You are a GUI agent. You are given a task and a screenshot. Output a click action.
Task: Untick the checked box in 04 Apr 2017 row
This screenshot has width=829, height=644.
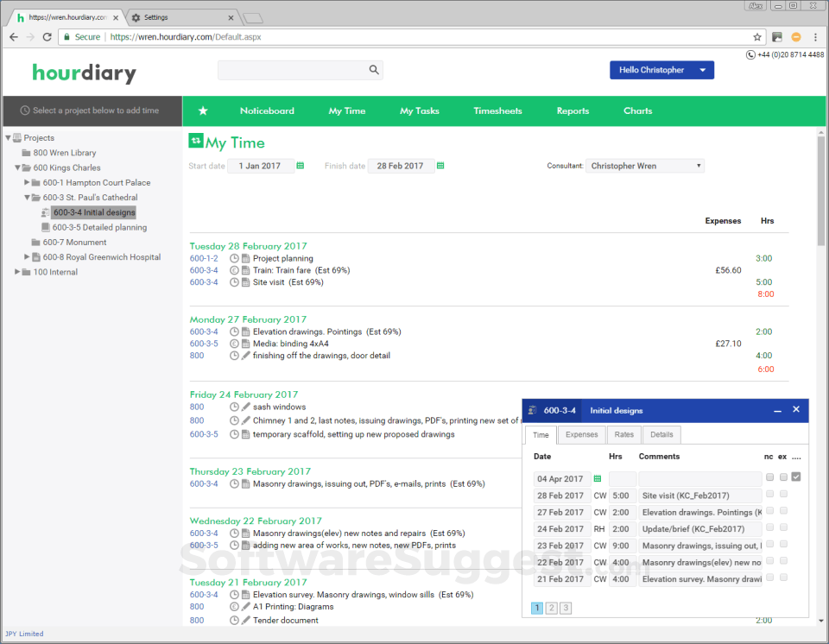point(796,477)
